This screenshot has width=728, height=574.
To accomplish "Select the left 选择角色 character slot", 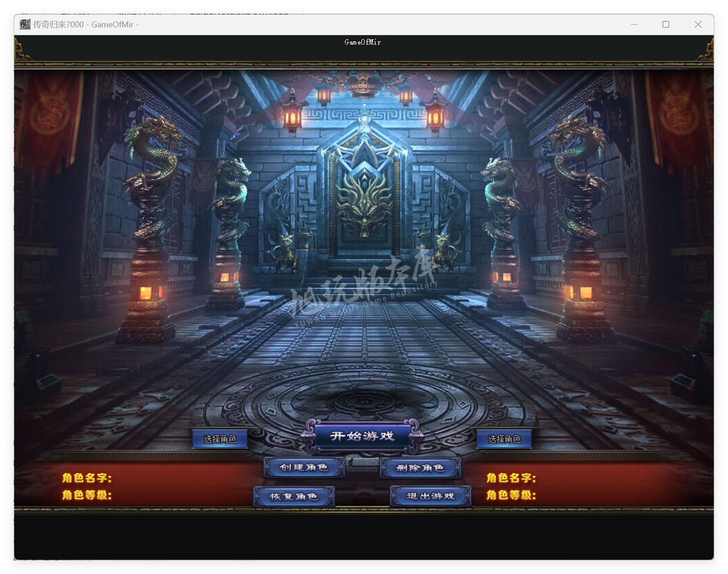I will pyautogui.click(x=220, y=439).
